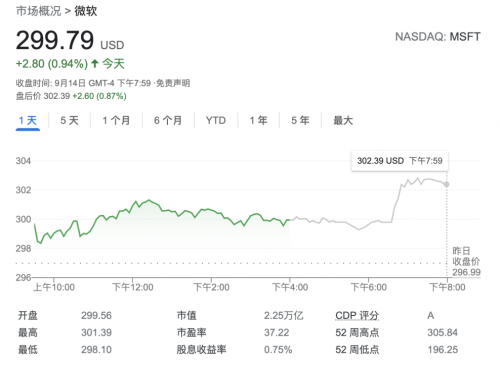Select the 1 天 time range tab
500x368 pixels.
click(x=28, y=120)
